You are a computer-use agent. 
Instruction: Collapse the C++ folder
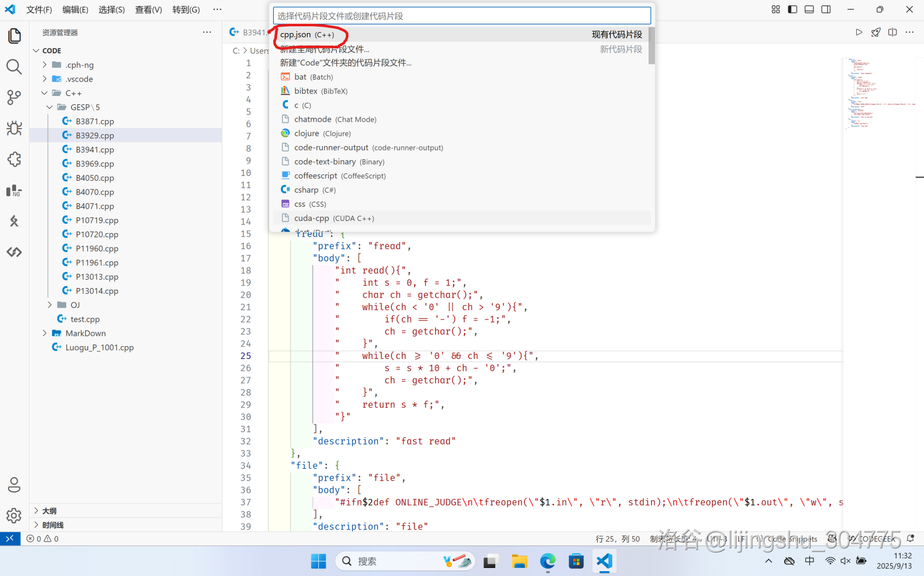[125, 93]
